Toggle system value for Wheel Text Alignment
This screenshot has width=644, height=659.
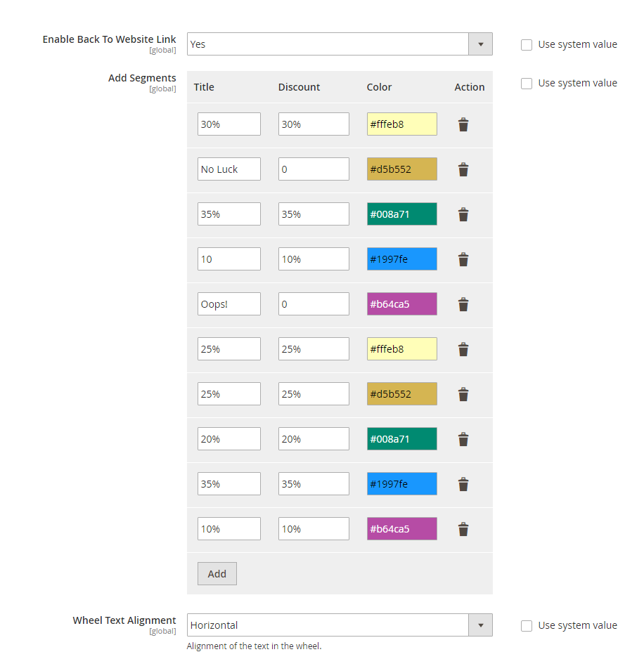(527, 626)
